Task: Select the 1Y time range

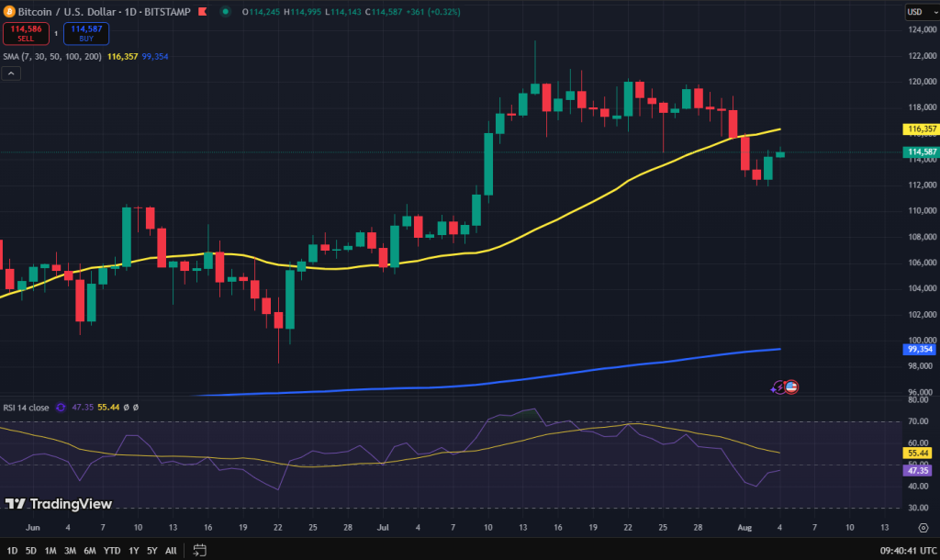Action: coord(134,551)
